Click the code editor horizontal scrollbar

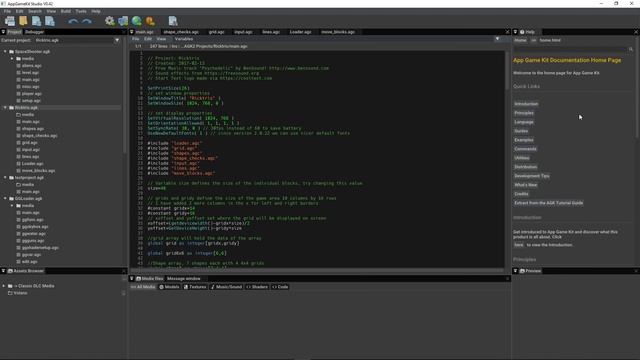(x=317, y=270)
